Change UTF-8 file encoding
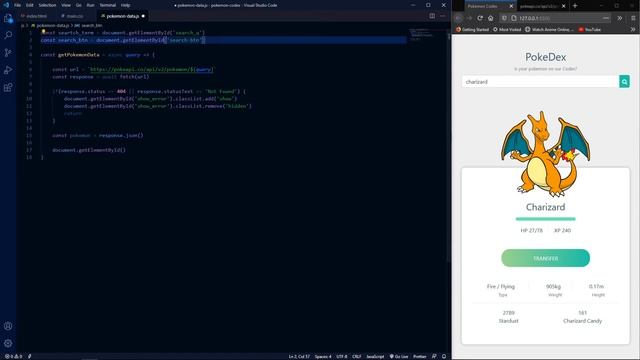The image size is (640, 360). (x=342, y=356)
